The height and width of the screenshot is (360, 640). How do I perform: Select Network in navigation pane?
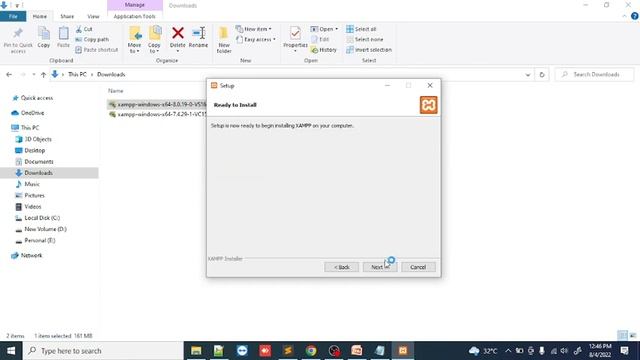click(27, 256)
